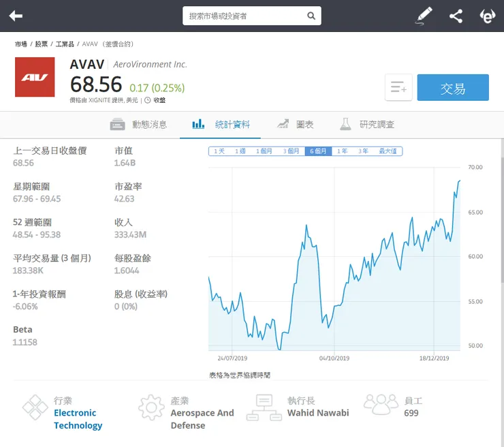This screenshot has width=504, height=447.
Task: Switch to the 圖表 chart tab
Action: click(x=295, y=125)
